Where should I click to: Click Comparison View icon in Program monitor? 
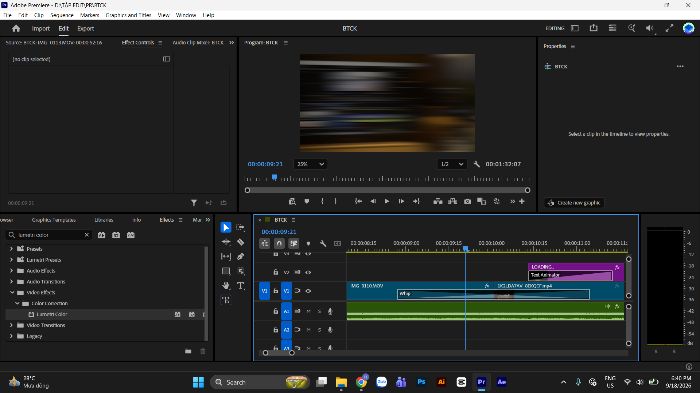click(481, 201)
